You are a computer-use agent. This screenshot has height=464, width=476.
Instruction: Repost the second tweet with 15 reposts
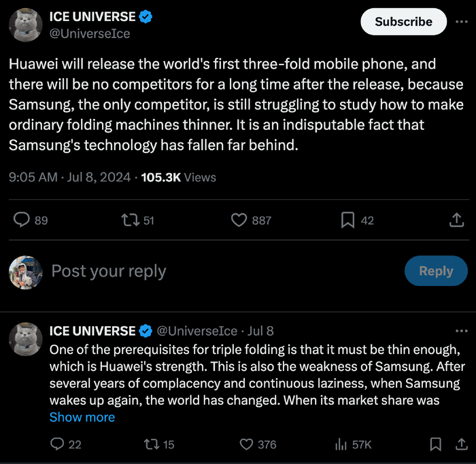(152, 444)
